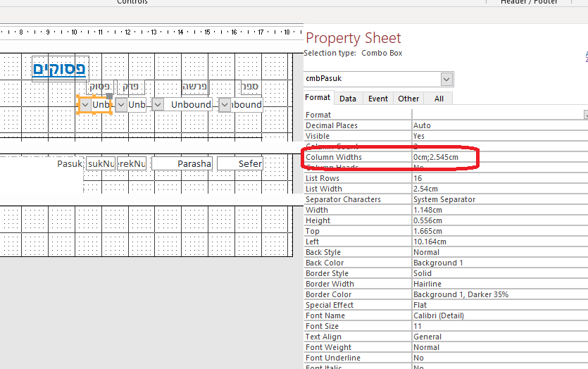
Task: Edit Font Size value 11
Action: click(500, 326)
